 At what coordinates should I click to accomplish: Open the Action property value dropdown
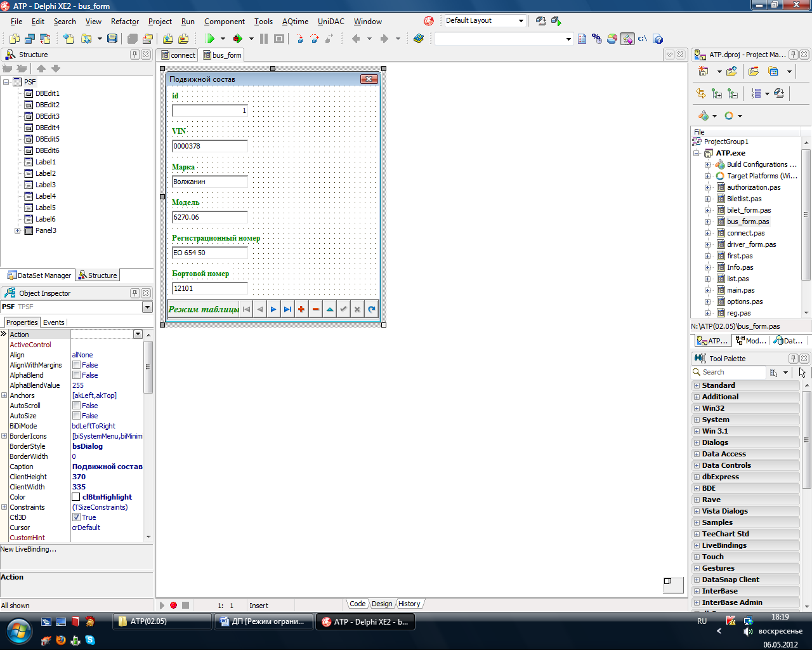pyautogui.click(x=138, y=335)
